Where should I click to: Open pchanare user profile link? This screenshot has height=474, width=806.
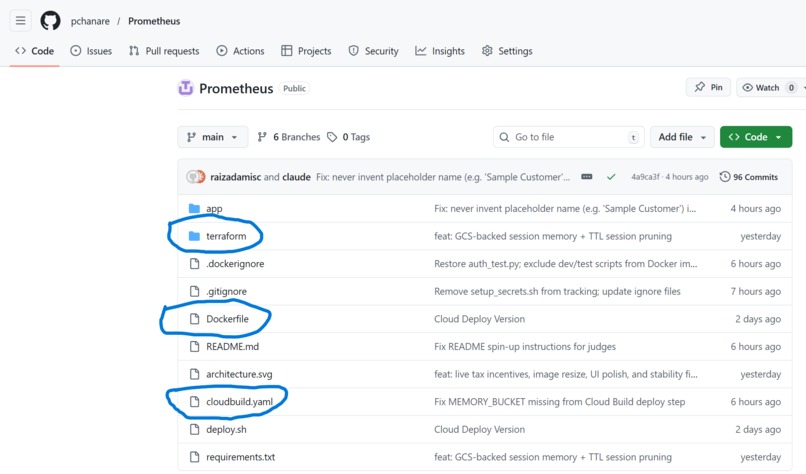click(x=90, y=21)
